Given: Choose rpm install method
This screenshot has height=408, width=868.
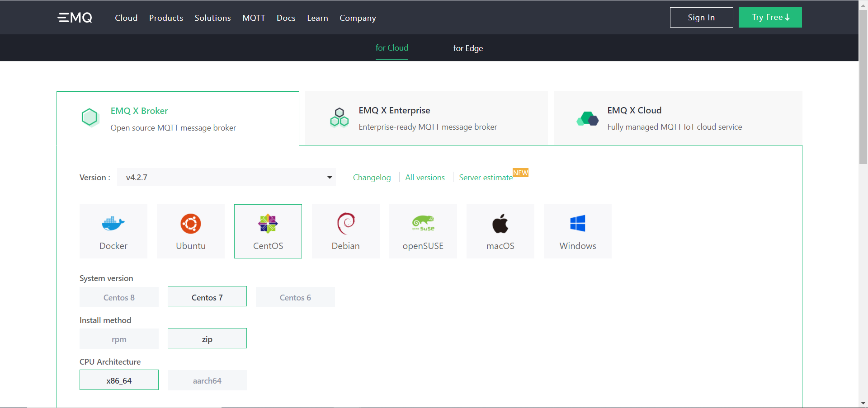Looking at the screenshot, I should (x=119, y=339).
